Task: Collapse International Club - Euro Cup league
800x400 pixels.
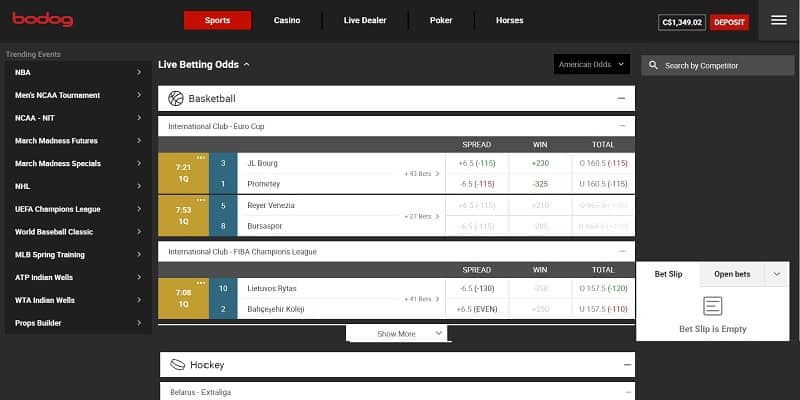Action: pos(622,126)
